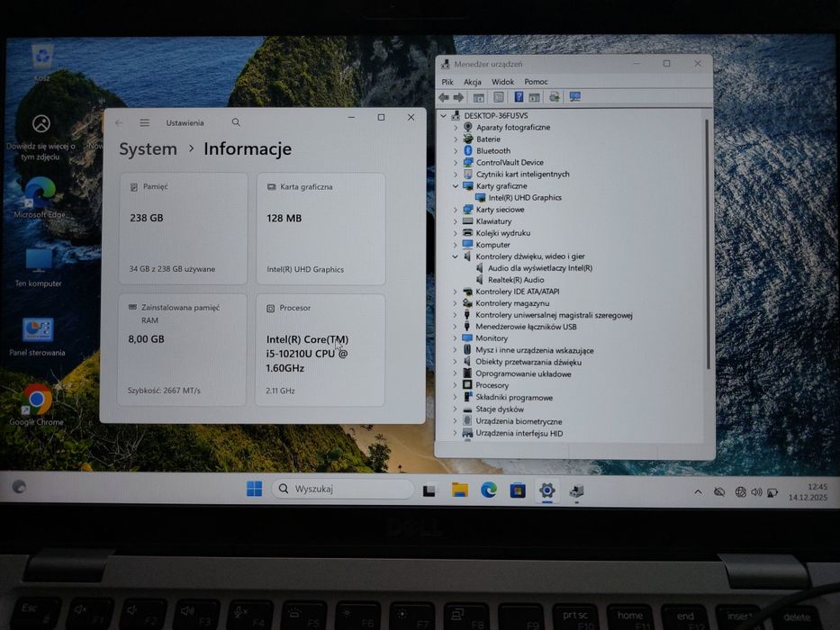Click the weather widget at taskbar left

[x=19, y=487]
